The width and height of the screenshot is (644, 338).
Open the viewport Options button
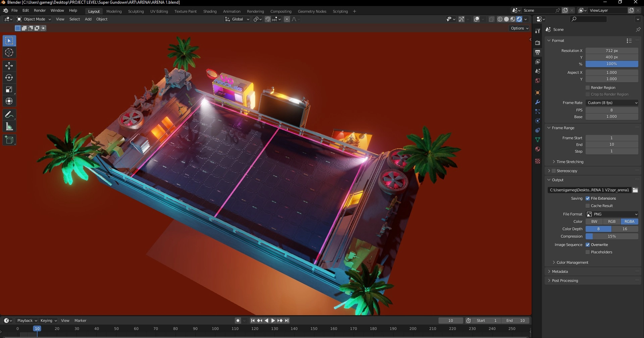click(519, 28)
